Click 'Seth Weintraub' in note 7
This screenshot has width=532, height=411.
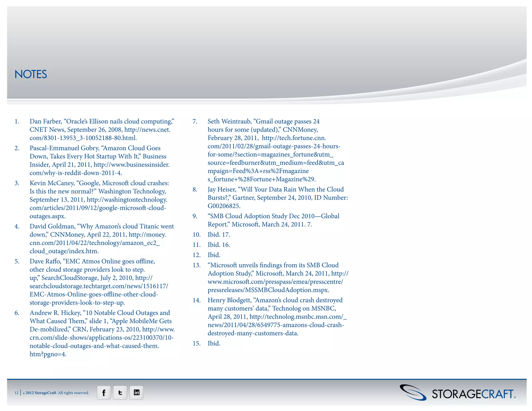point(229,121)
